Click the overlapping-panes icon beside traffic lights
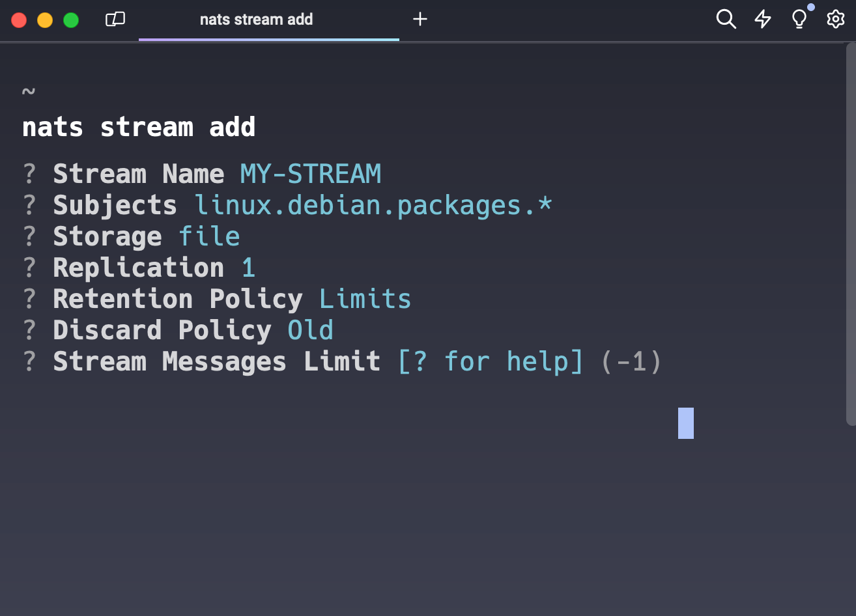Image resolution: width=856 pixels, height=616 pixels. (116, 20)
